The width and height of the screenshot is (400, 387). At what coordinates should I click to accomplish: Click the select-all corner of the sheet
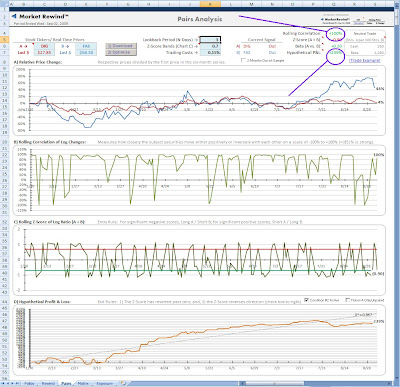click(4, 4)
